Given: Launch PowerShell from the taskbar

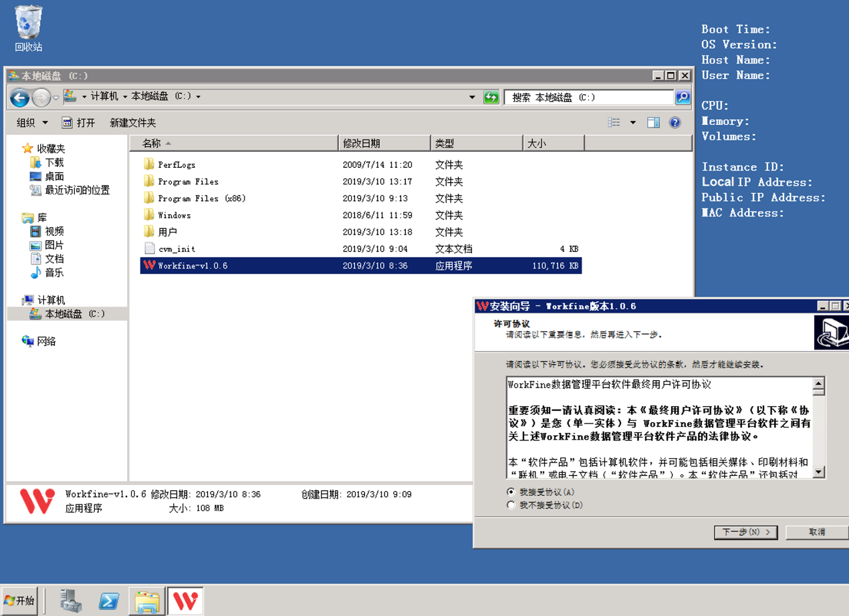Looking at the screenshot, I should [x=108, y=600].
